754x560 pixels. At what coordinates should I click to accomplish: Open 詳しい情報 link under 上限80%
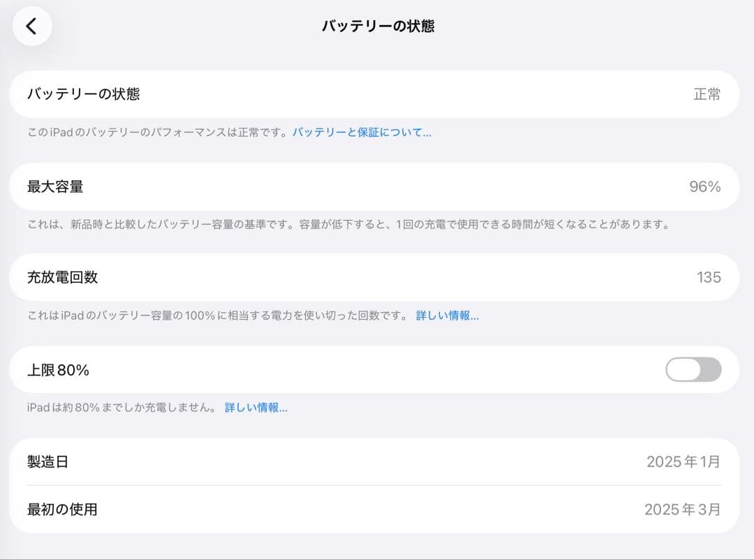click(x=256, y=408)
